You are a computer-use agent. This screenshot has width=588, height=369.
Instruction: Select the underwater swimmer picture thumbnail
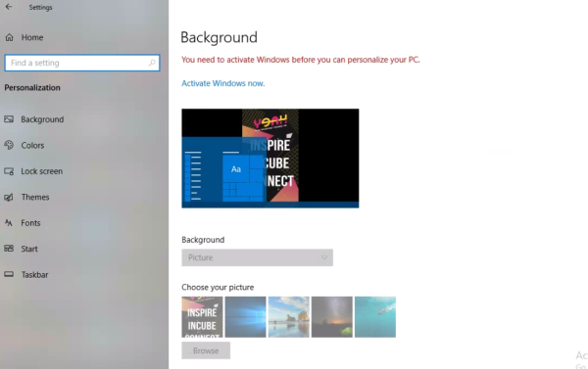(375, 317)
